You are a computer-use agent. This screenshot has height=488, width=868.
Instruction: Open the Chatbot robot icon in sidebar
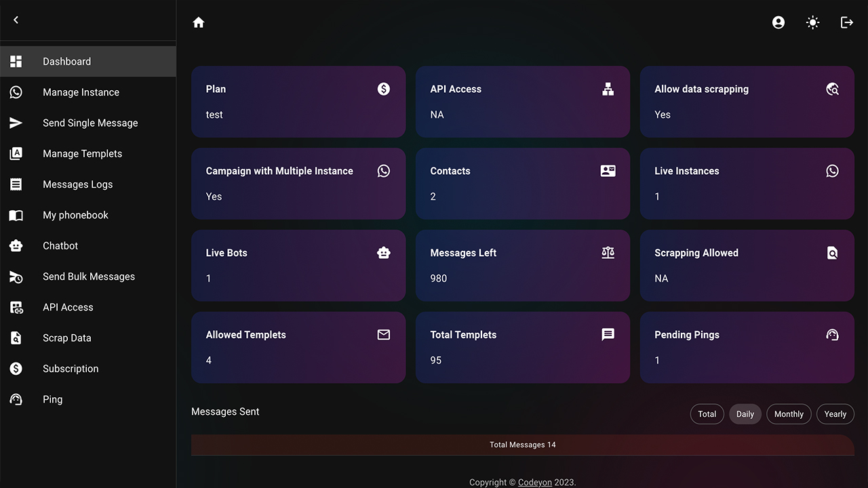pyautogui.click(x=16, y=245)
